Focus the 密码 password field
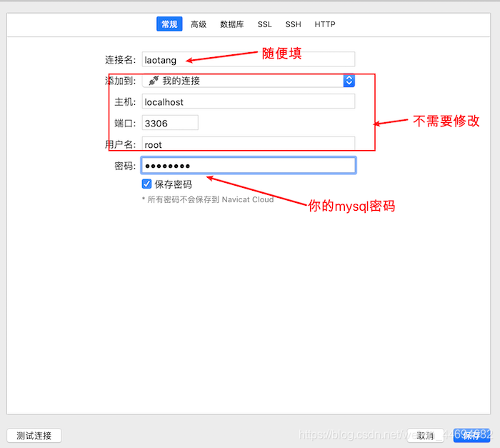The width and height of the screenshot is (500, 448). pos(249,165)
